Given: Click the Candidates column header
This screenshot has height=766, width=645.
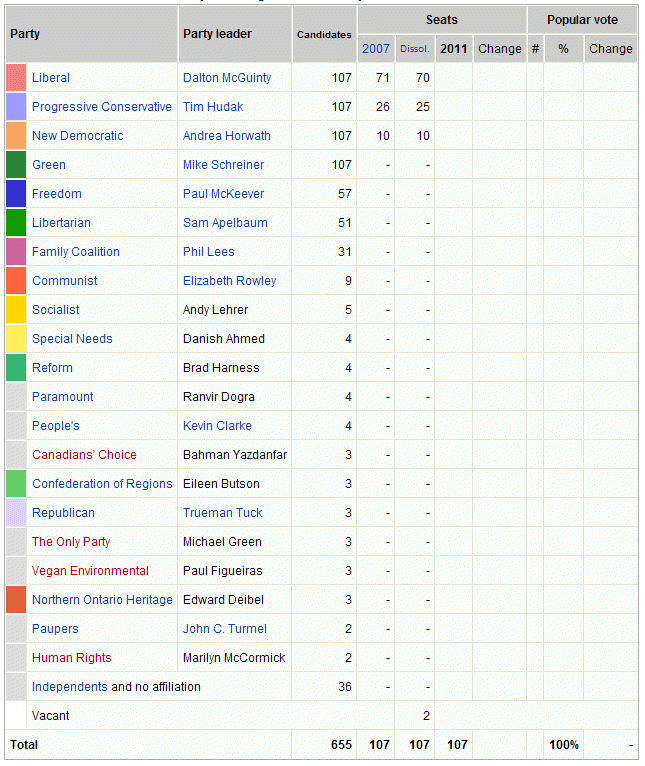Looking at the screenshot, I should click(x=324, y=35).
